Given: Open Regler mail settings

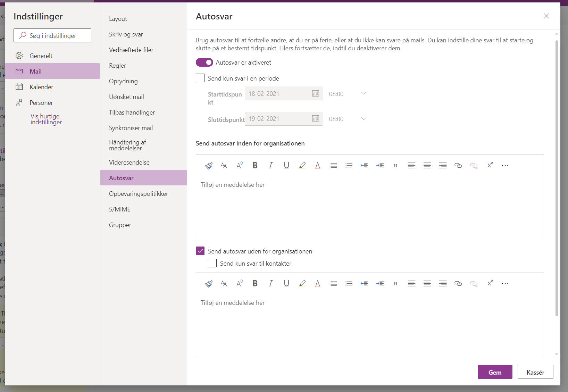Looking at the screenshot, I should (x=143, y=66).
